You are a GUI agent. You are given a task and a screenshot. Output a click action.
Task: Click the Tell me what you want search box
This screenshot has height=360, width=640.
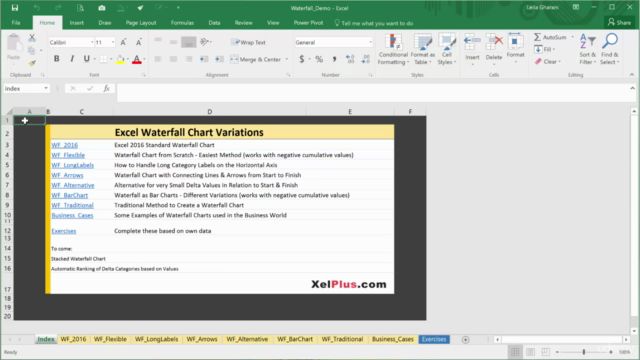coord(374,23)
